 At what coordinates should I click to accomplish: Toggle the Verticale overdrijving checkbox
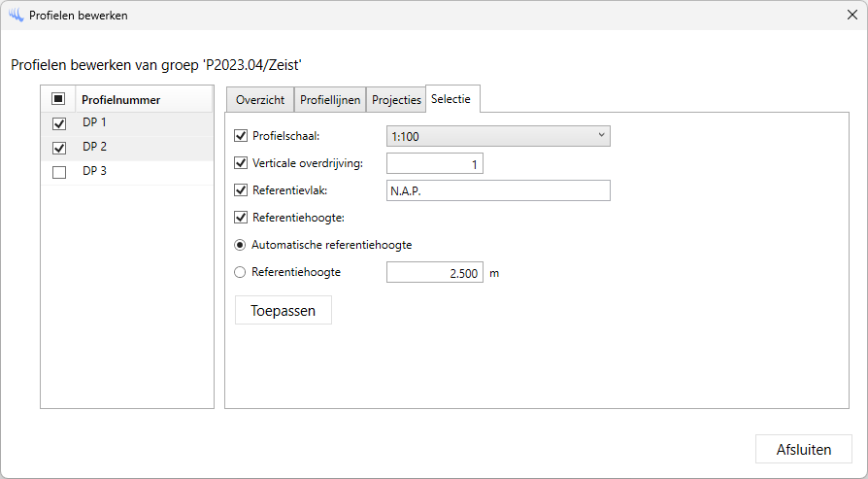242,163
